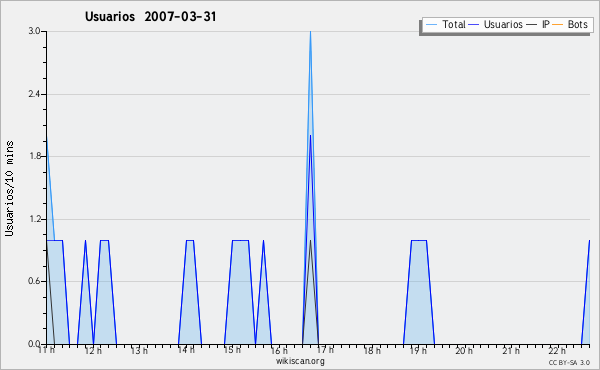The height and width of the screenshot is (370, 600).
Task: Click the chart title 'Usuarios 2007-03-31'
Action: click(150, 16)
